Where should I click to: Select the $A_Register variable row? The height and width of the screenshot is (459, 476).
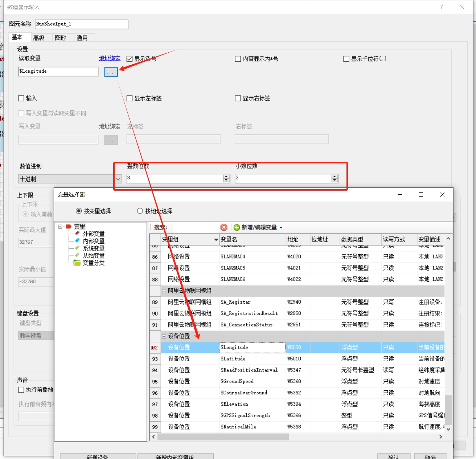tap(297, 302)
